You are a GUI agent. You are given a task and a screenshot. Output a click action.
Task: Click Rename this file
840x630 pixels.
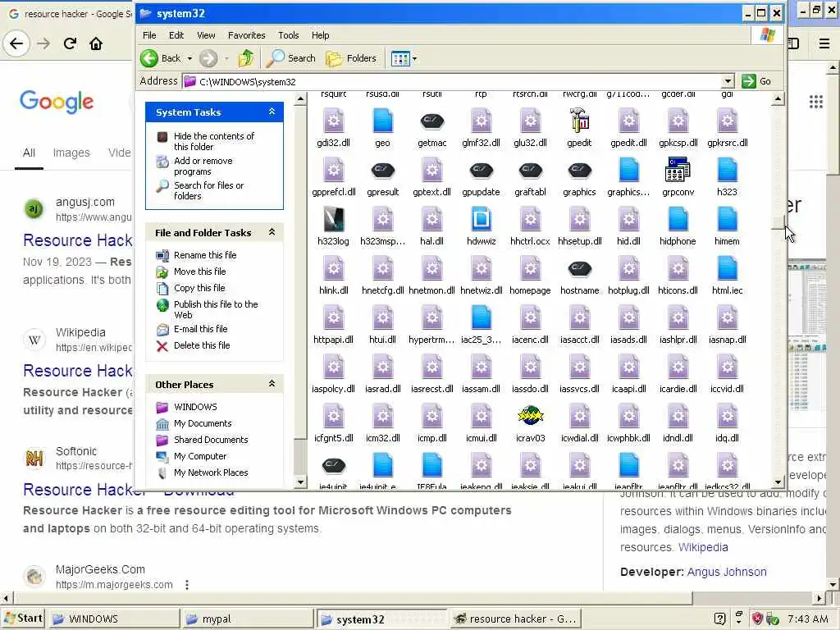[x=204, y=255]
